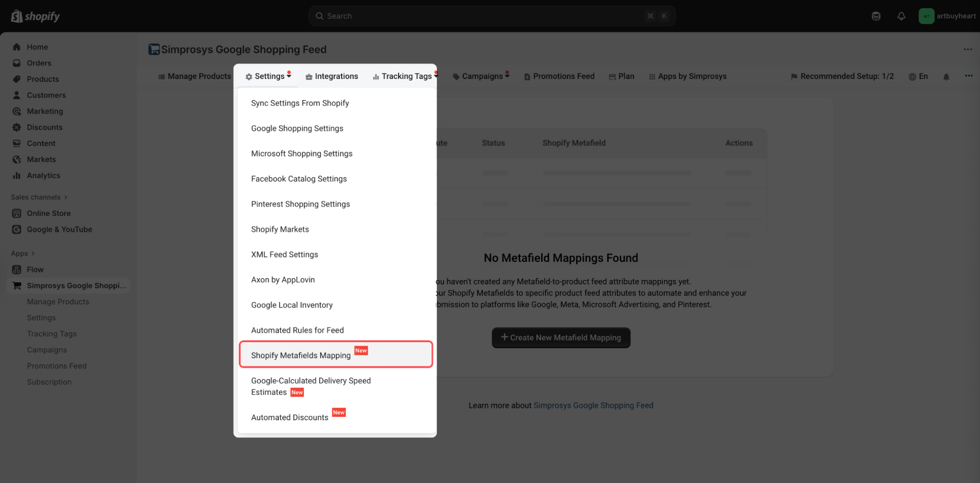Open the three-dot menu beside app title

pyautogui.click(x=967, y=50)
